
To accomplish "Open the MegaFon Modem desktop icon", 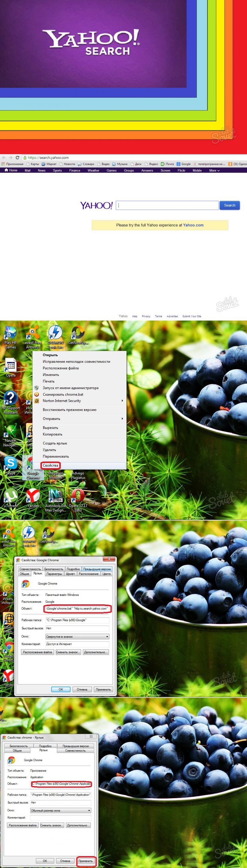I will (x=55, y=475).
